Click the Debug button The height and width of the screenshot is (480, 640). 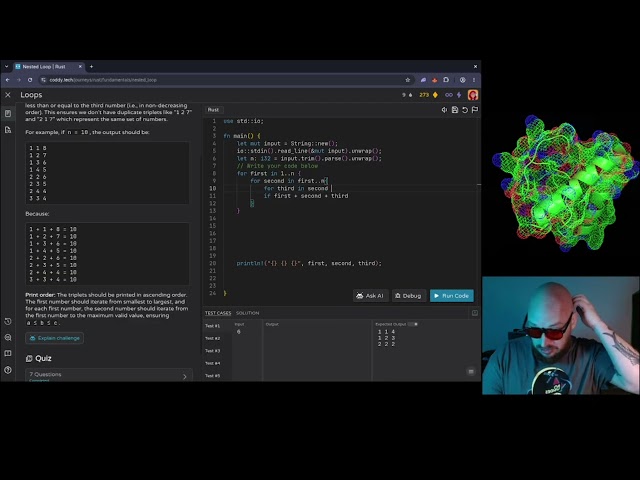pyautogui.click(x=408, y=296)
